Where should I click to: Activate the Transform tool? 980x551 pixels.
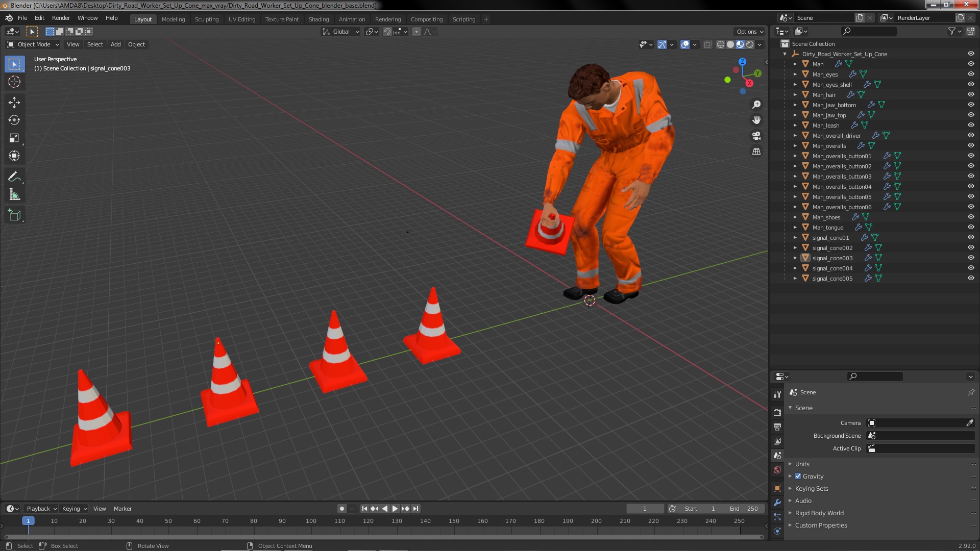coord(14,156)
